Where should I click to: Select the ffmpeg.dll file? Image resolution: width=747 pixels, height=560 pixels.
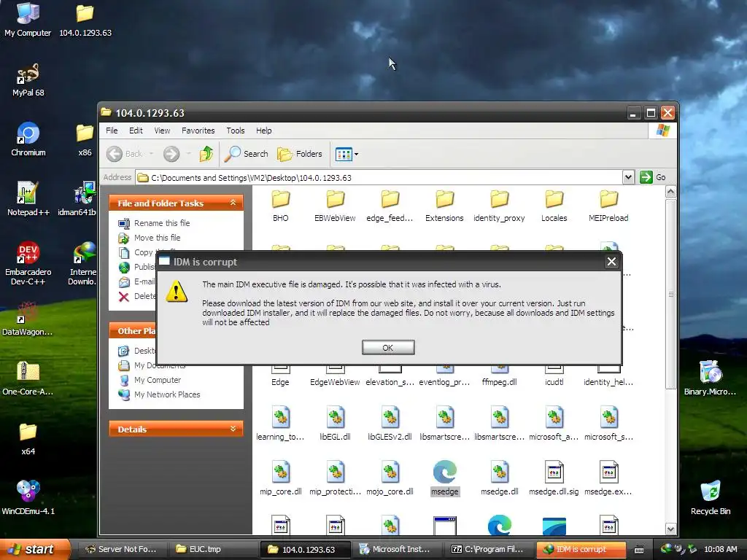(x=499, y=376)
